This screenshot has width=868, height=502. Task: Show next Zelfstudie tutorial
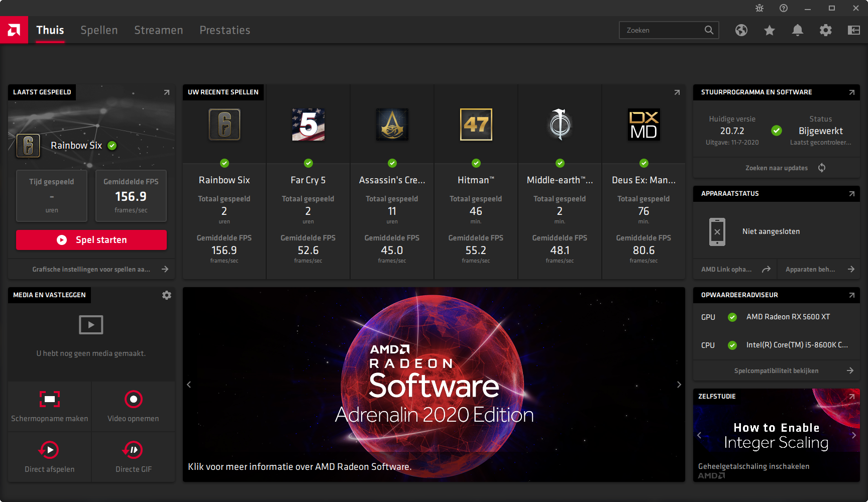tap(854, 435)
